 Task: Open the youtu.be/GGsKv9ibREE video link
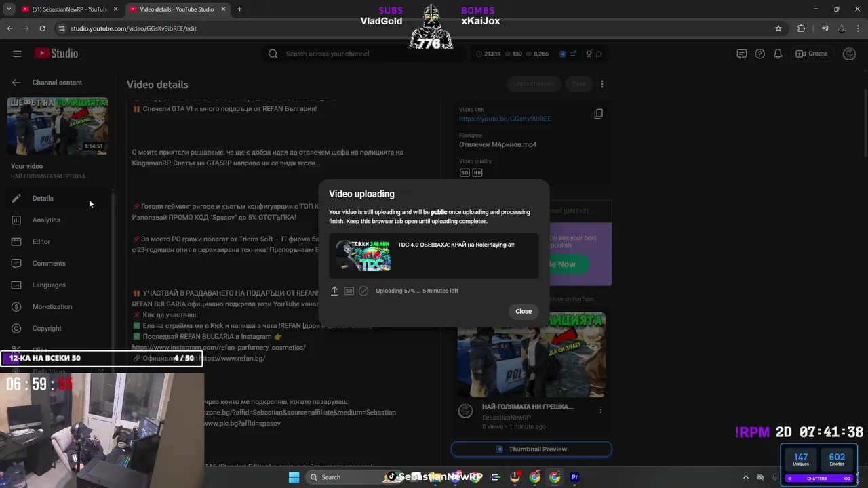(x=505, y=119)
